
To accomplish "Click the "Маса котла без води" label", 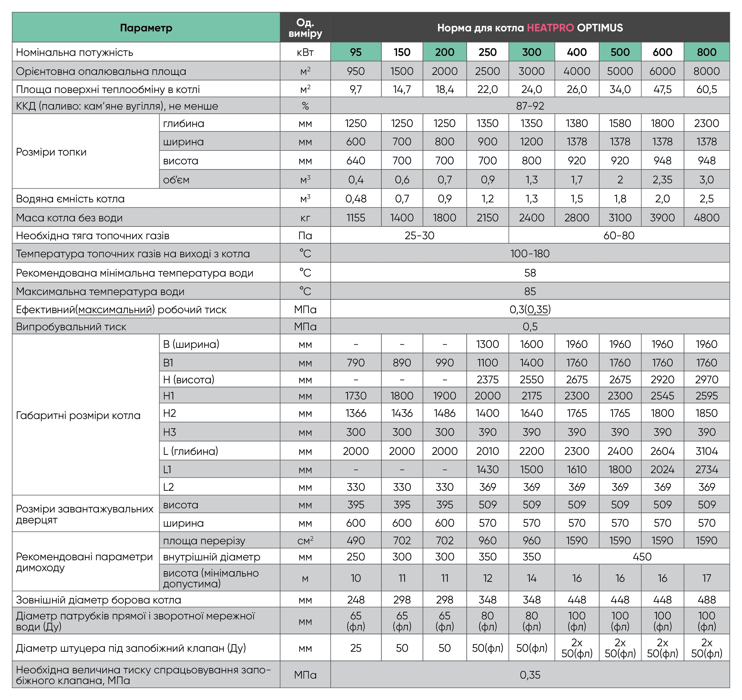I will 69,218.
